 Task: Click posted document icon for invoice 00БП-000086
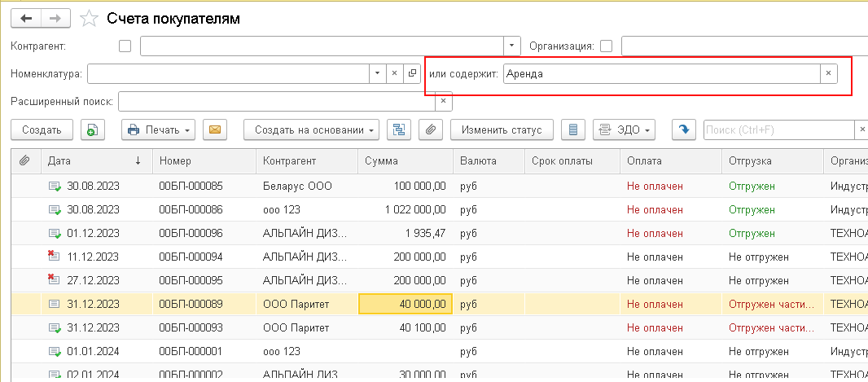pos(55,210)
